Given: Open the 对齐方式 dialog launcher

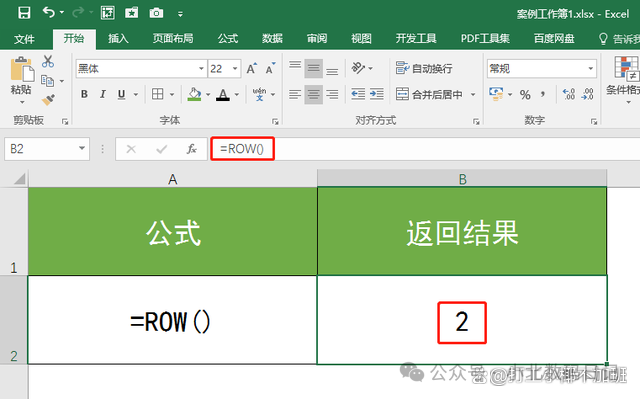Looking at the screenshot, I should [x=476, y=122].
